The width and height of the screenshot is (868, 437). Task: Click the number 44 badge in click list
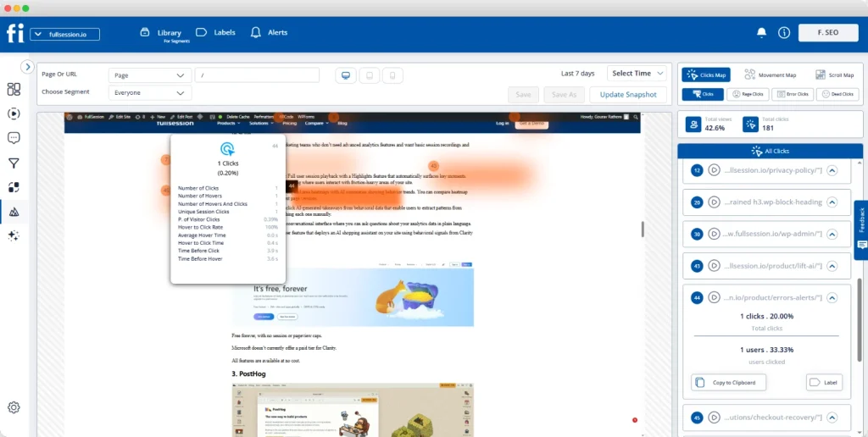(698, 297)
